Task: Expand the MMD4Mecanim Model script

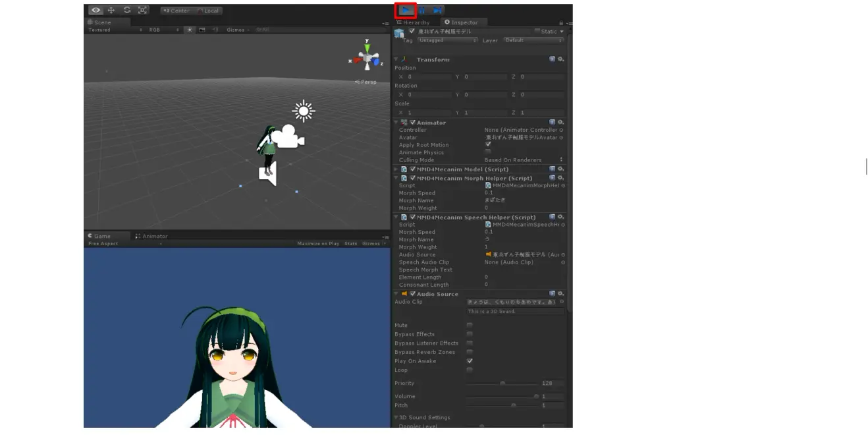Action: coord(396,169)
